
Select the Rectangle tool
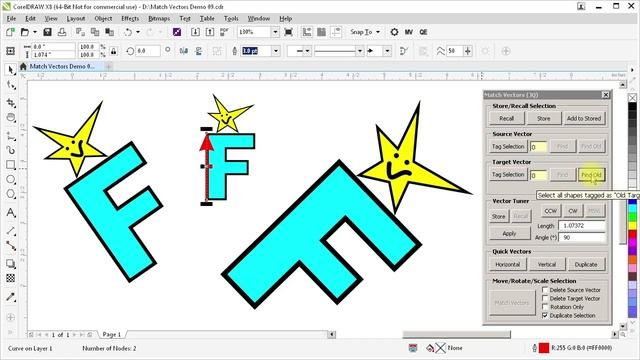click(x=11, y=165)
